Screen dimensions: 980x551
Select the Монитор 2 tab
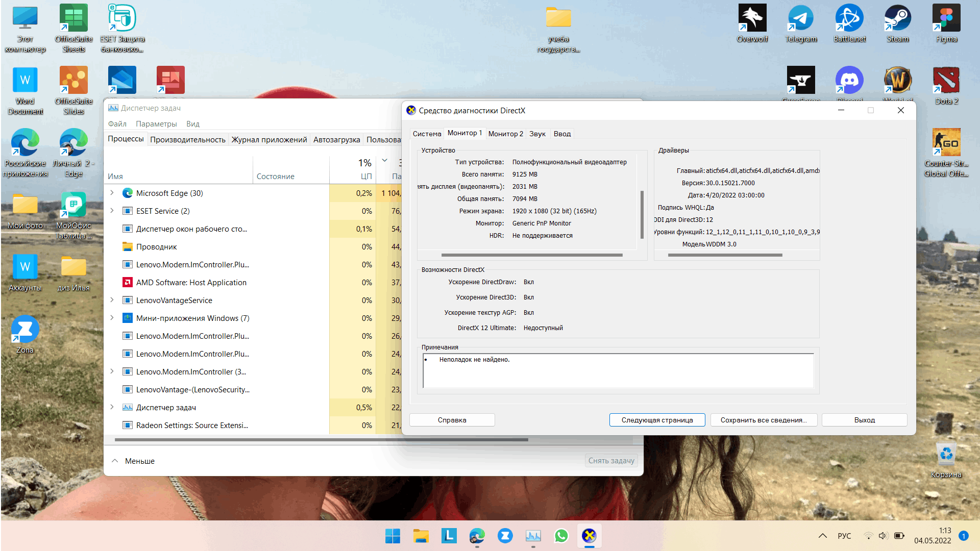tap(505, 134)
